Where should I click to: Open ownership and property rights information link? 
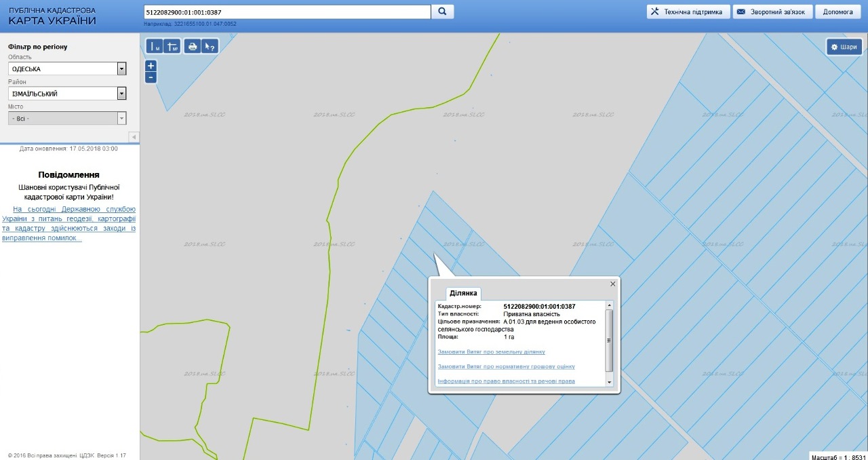(x=507, y=381)
